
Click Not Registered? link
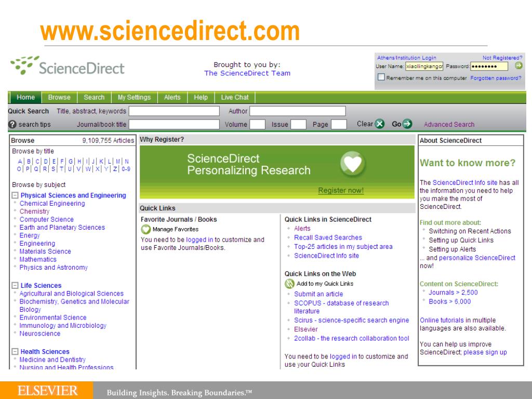click(502, 58)
